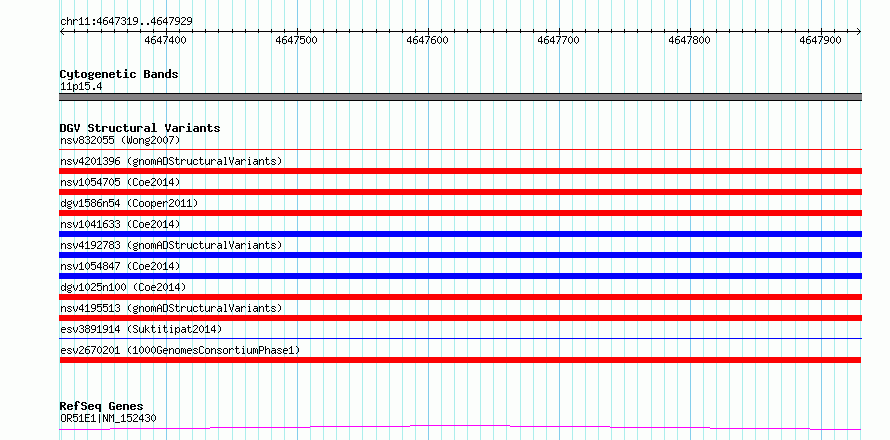890x440 pixels.
Task: Open the nsv4195513 gnomAD variant label
Action: coord(171,308)
